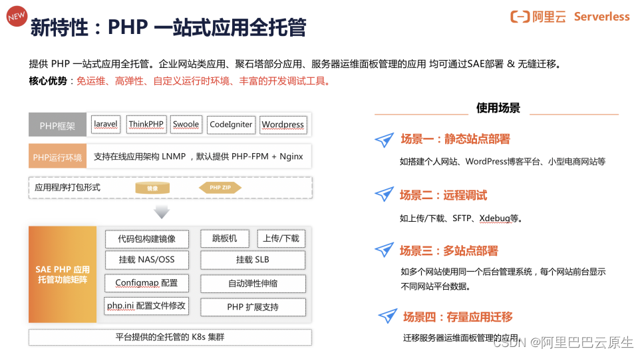
Task: Click the PHP ZIP hexagon icon
Action: pyautogui.click(x=220, y=188)
